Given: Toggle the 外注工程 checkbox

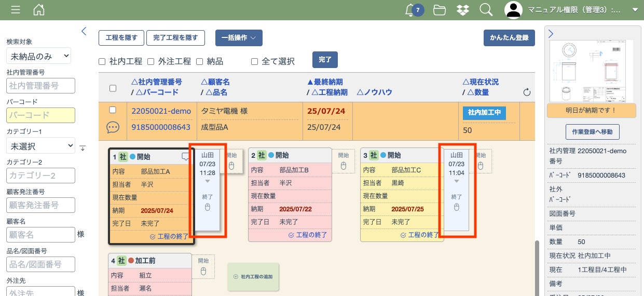Looking at the screenshot, I should [x=150, y=61].
